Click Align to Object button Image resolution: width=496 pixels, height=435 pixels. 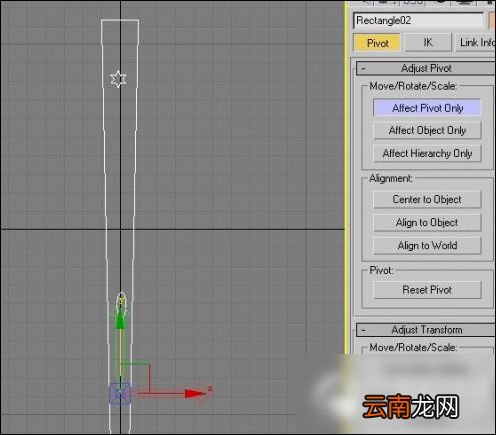click(427, 222)
